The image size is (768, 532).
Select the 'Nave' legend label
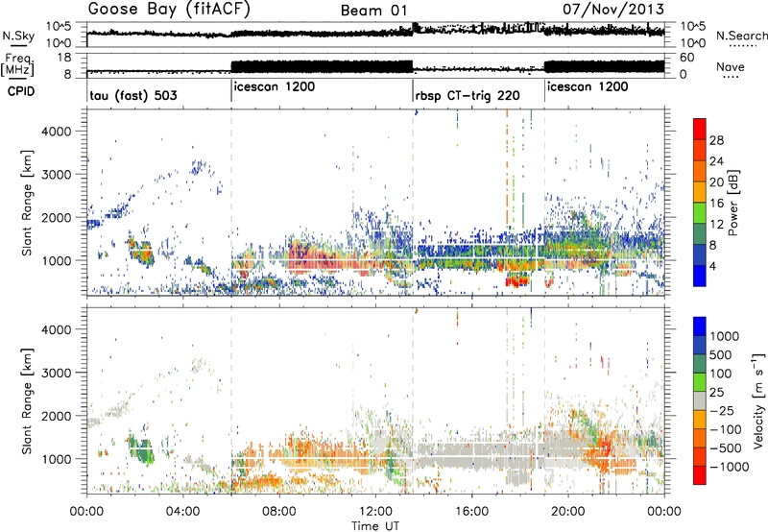pos(731,66)
